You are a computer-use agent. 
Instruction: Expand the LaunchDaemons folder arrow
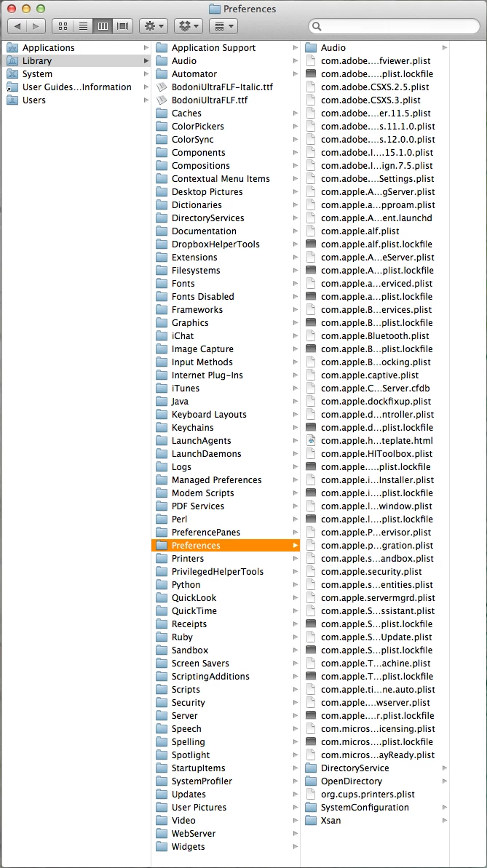(x=296, y=453)
